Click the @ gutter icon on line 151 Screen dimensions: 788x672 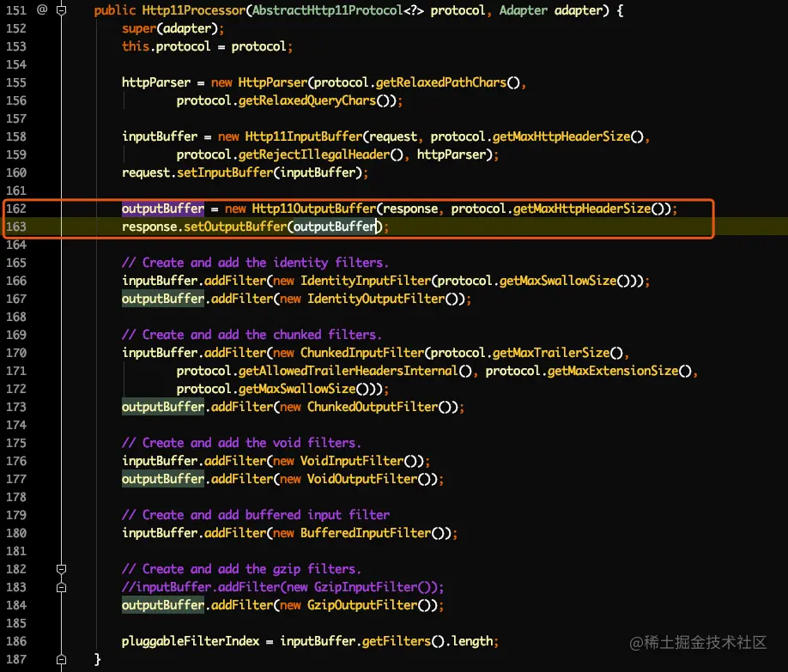coord(42,9)
